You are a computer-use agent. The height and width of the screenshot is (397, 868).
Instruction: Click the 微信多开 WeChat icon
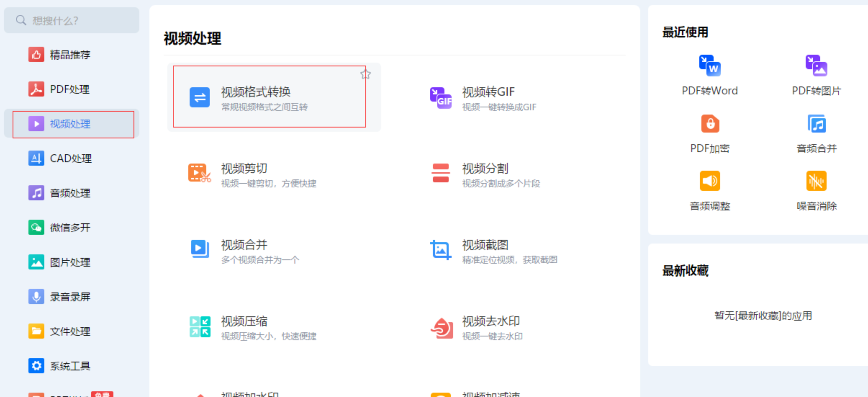click(36, 228)
